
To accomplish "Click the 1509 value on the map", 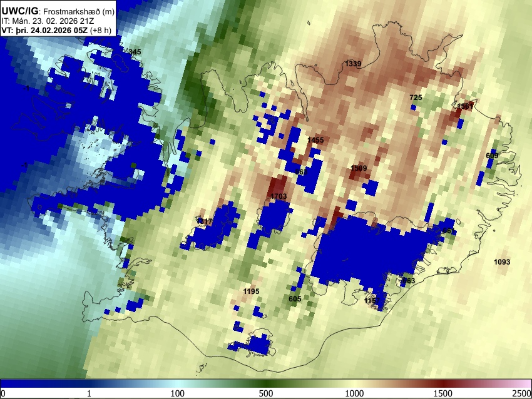I will point(359,168).
